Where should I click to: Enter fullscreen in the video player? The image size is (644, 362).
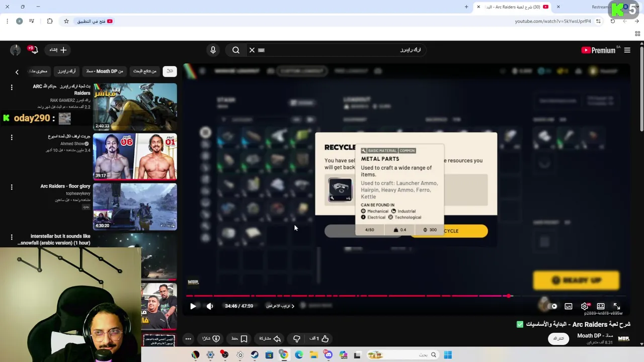[x=617, y=306]
